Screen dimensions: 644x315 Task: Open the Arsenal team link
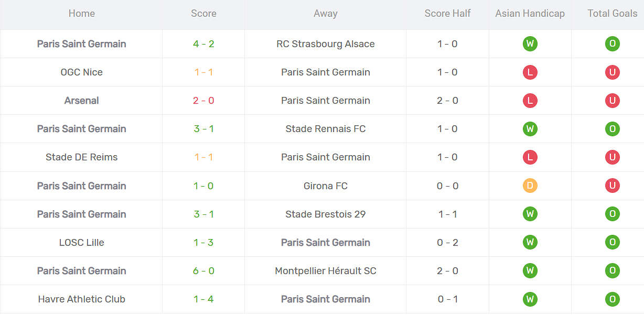82,101
